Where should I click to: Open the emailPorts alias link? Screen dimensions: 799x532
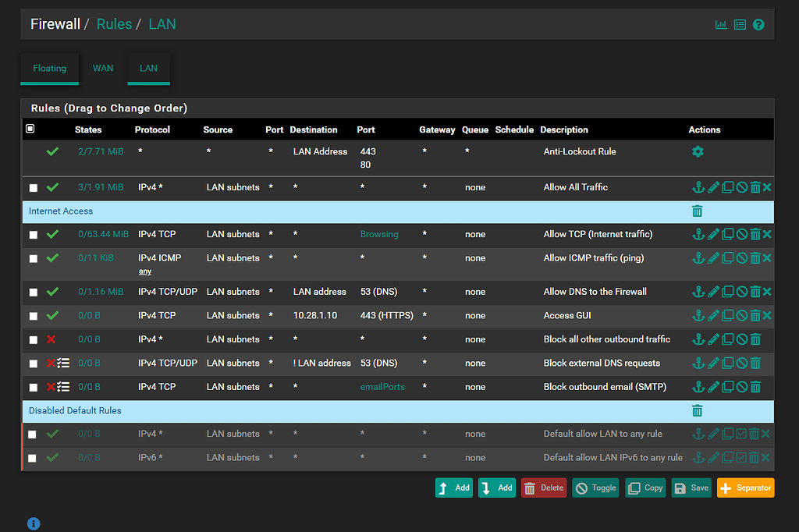click(x=382, y=386)
